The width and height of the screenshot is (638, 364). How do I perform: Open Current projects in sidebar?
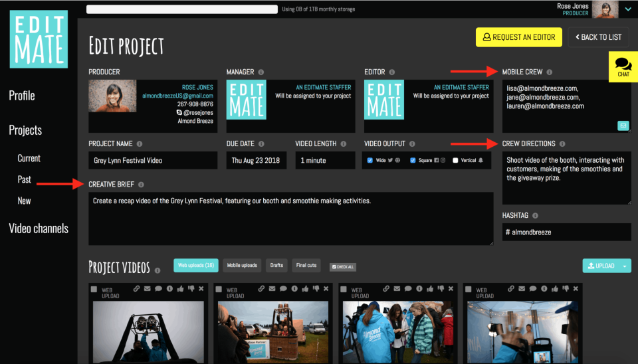point(29,158)
